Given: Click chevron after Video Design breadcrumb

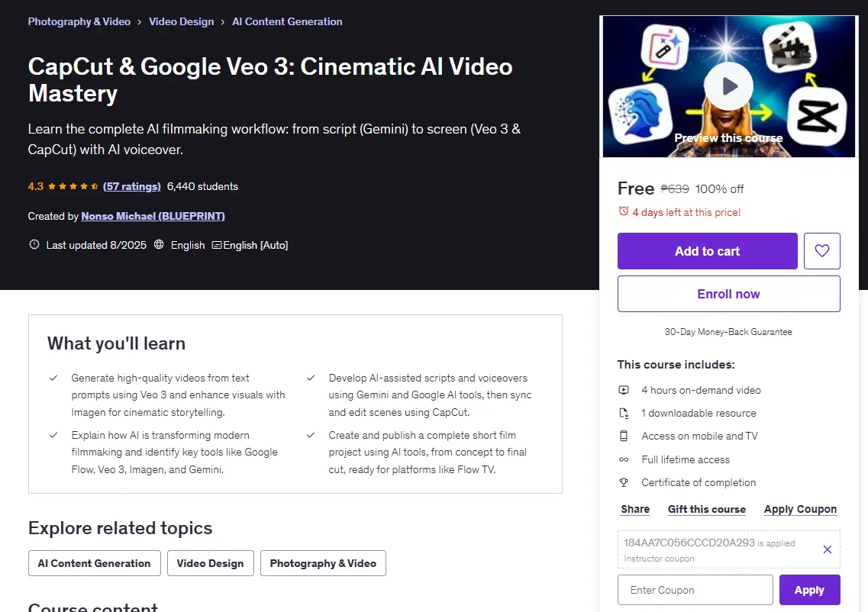Looking at the screenshot, I should coord(223,22).
